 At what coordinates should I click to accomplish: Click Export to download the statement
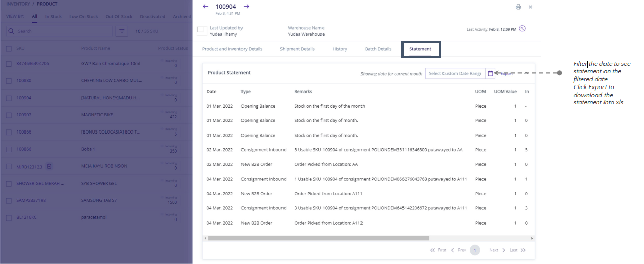click(506, 74)
